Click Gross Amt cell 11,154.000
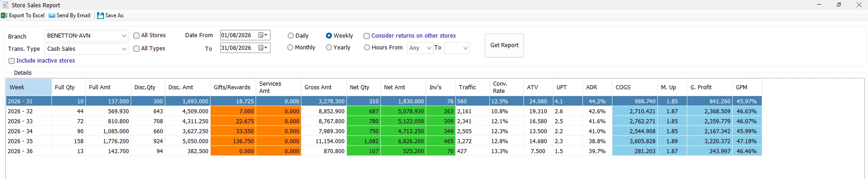This screenshot has height=179, width=868. tap(324, 141)
